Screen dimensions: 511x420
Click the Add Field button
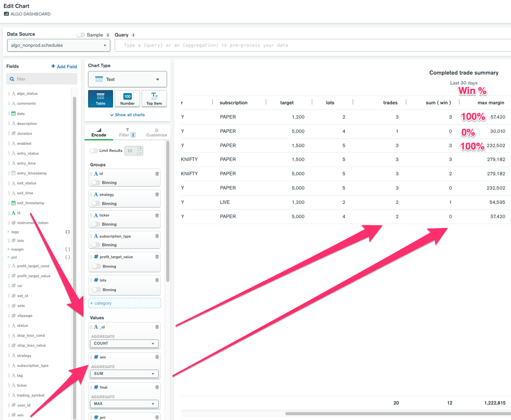tap(64, 67)
